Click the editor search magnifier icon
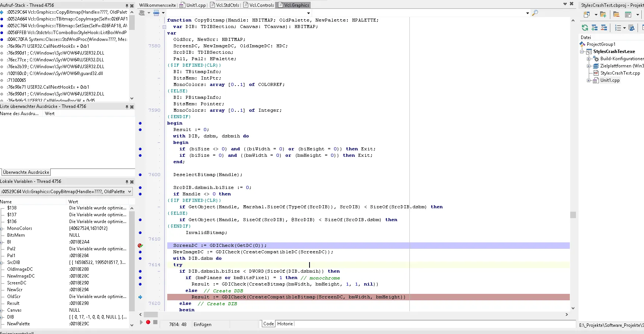 (x=535, y=13)
